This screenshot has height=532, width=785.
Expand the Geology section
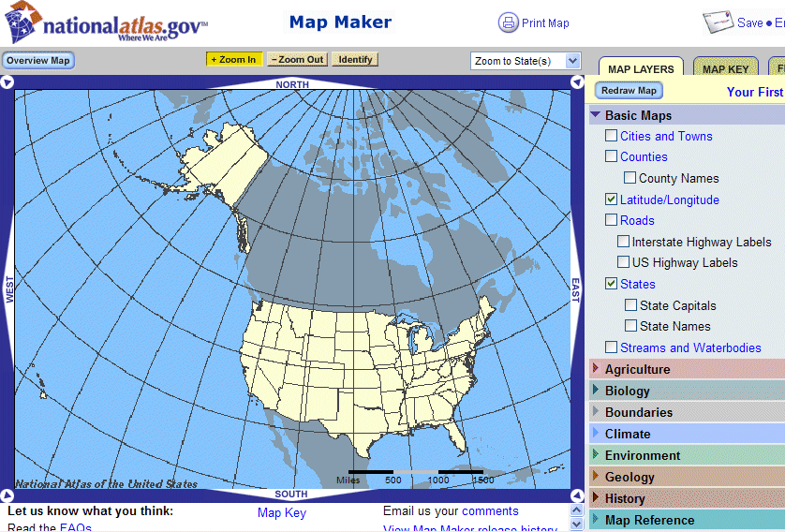[x=595, y=476]
